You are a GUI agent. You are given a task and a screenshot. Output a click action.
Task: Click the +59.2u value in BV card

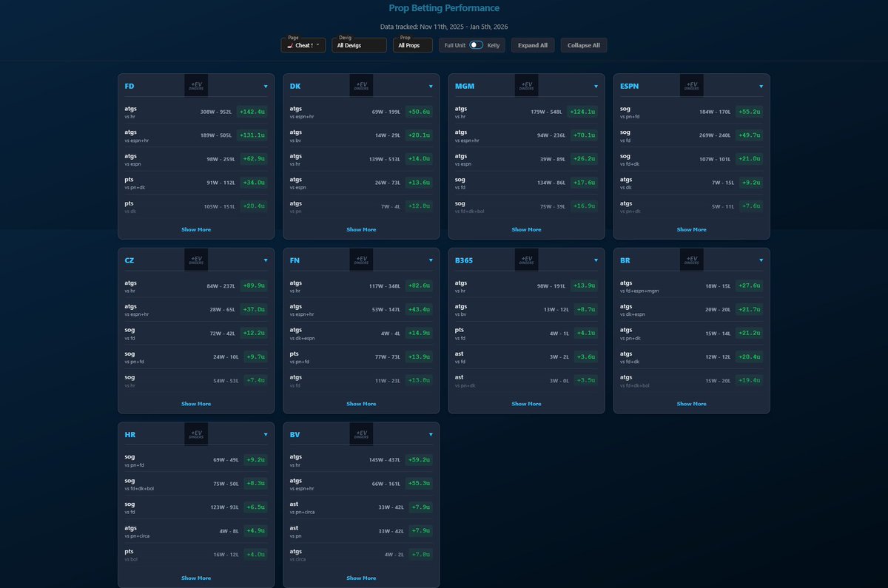point(419,461)
